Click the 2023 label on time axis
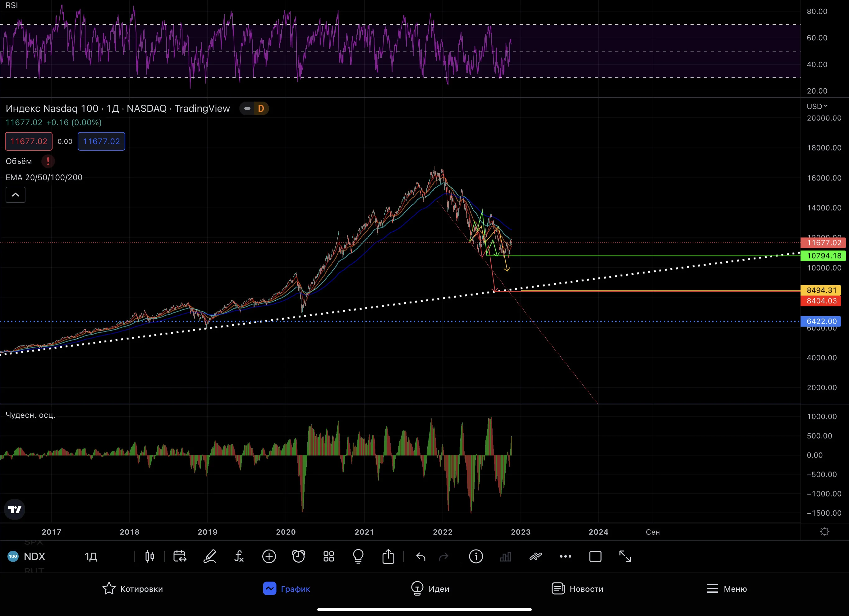The width and height of the screenshot is (849, 616). [x=521, y=532]
